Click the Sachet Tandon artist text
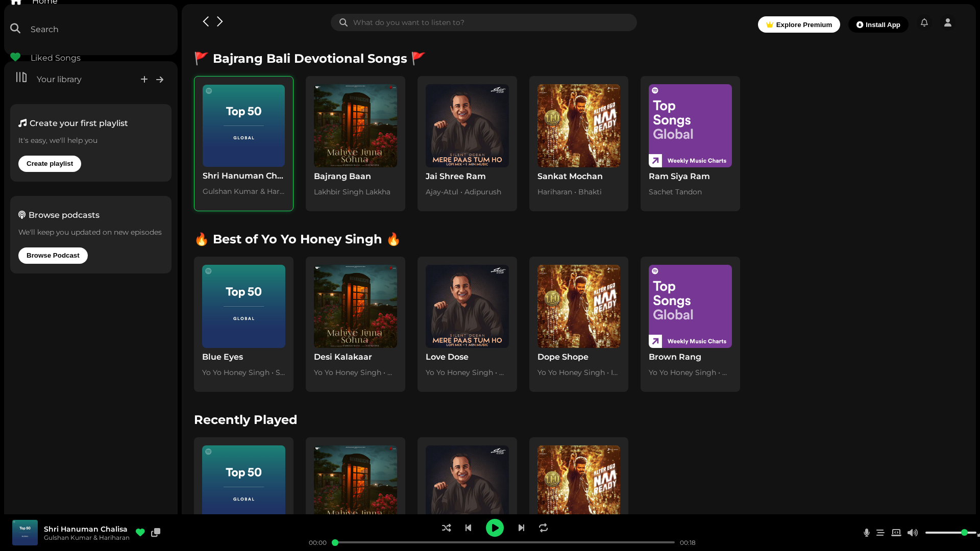Screen dimensions: 980x551 [675, 192]
